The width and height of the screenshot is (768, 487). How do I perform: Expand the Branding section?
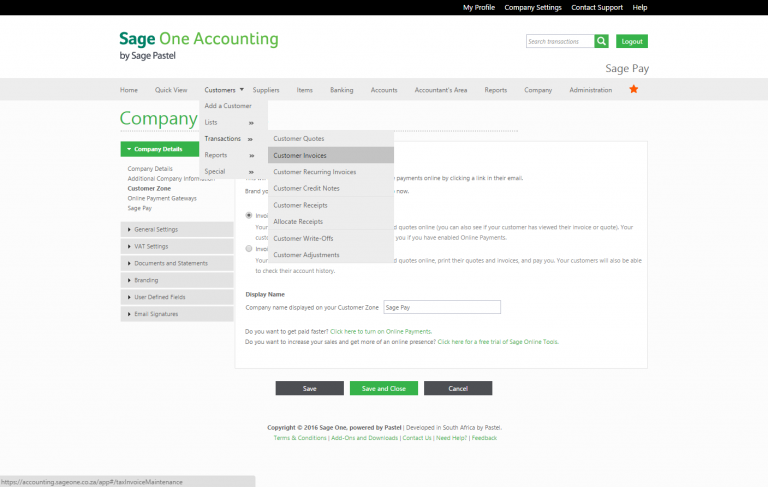pyautogui.click(x=177, y=280)
